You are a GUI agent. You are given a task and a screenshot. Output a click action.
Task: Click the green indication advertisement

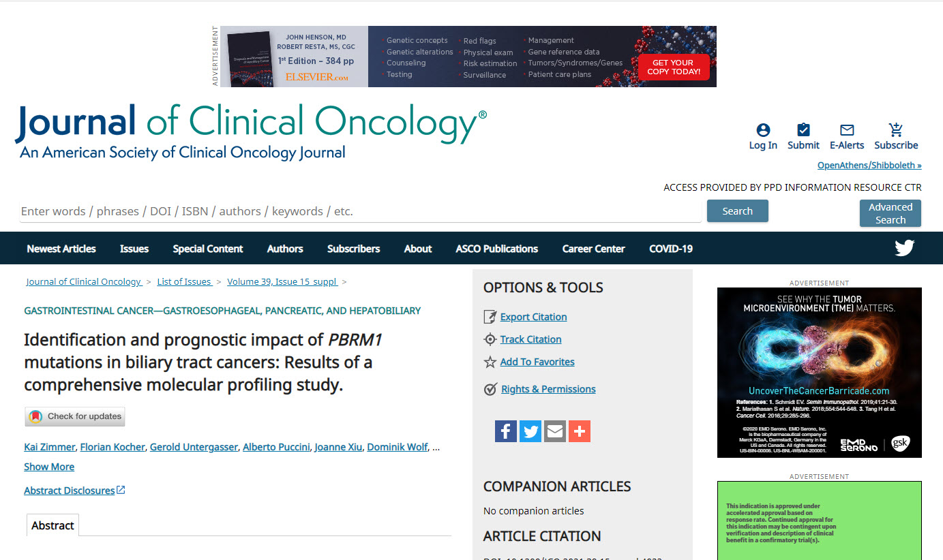(820, 520)
